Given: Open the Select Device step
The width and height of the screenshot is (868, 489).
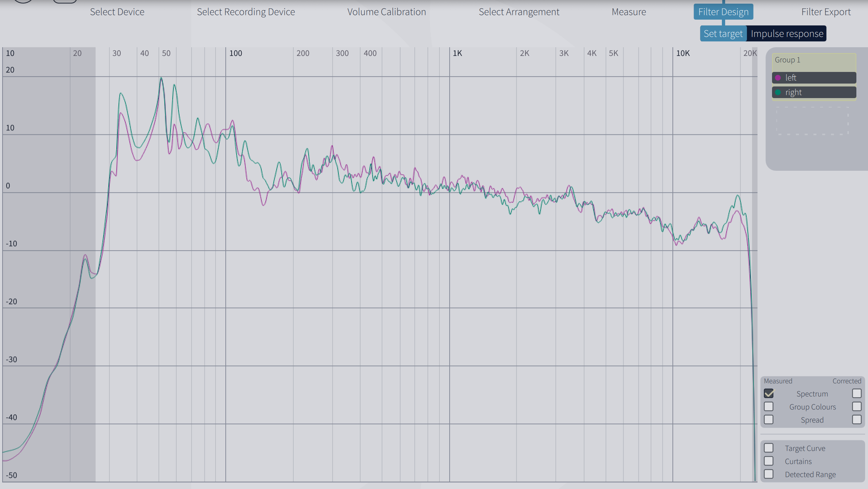Looking at the screenshot, I should pos(117,12).
